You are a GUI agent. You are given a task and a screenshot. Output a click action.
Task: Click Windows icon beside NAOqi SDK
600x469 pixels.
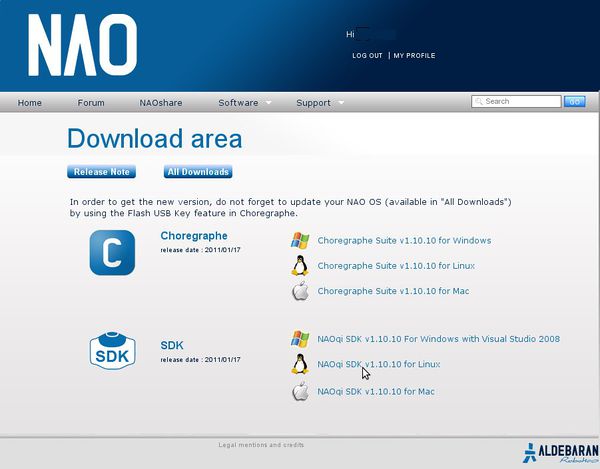coord(299,339)
